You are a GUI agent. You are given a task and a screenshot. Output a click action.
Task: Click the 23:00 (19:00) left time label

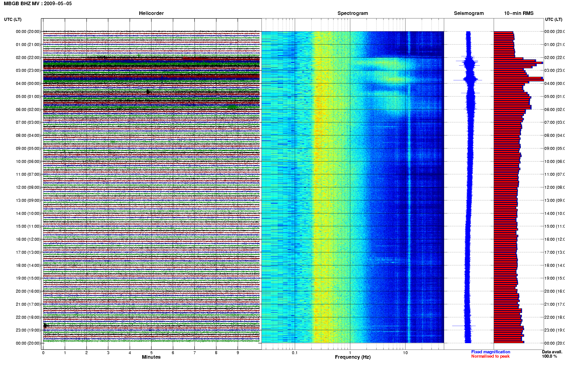click(x=28, y=330)
